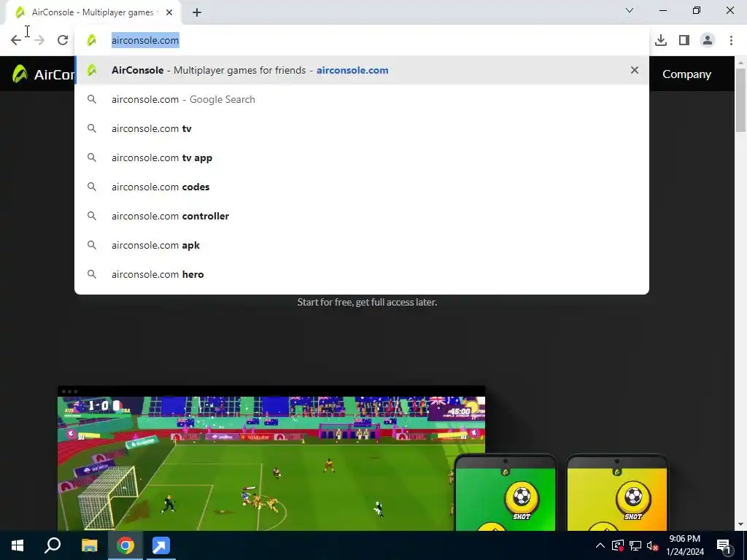Open the Windows Start menu
This screenshot has width=747, height=560.
[x=18, y=545]
